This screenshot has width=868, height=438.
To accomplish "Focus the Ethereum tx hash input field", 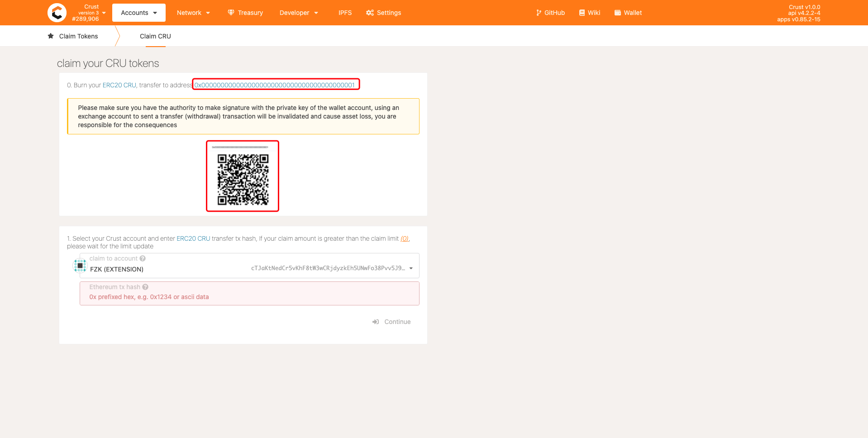I will click(249, 294).
